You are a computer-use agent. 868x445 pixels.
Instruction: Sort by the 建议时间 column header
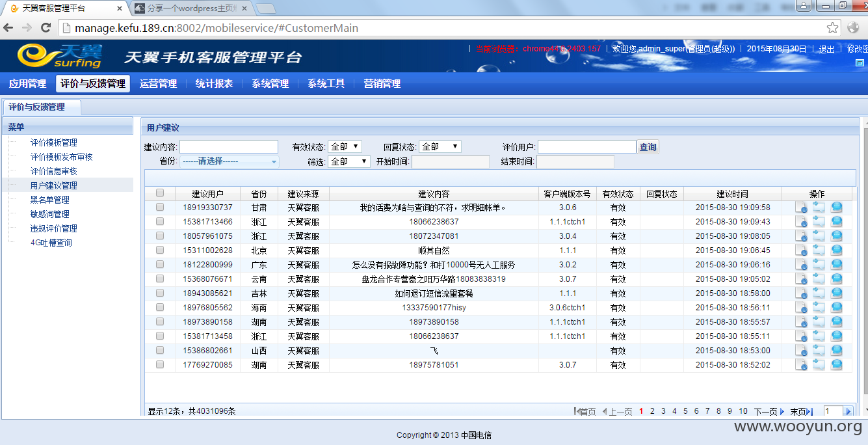click(x=732, y=194)
